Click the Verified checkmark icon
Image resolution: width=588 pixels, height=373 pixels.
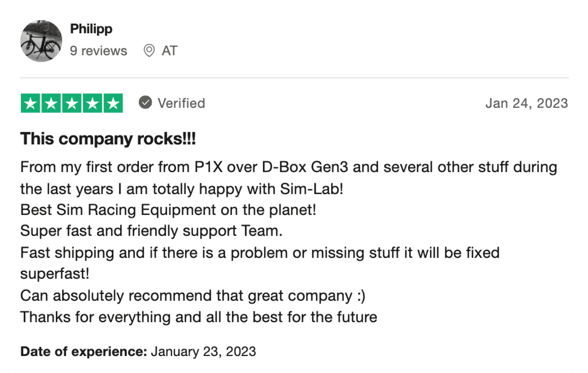pos(145,103)
